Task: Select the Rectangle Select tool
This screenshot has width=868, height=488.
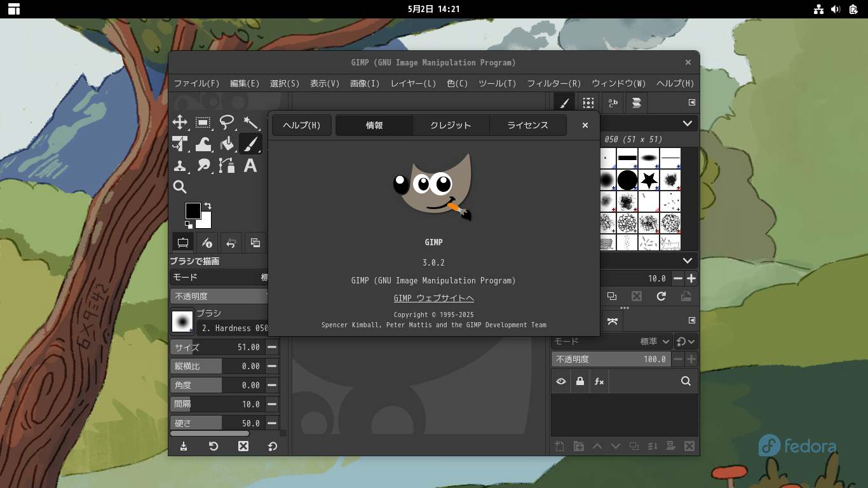Action: pos(203,123)
